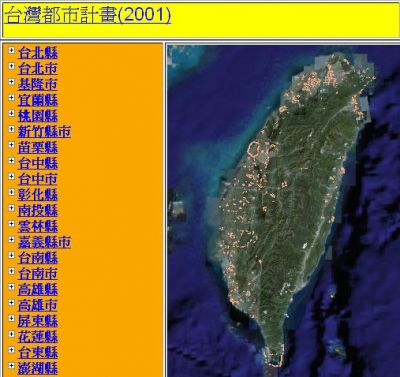Open the 高雄市 link
Screen dimensions: 400x377
pyautogui.click(x=38, y=305)
